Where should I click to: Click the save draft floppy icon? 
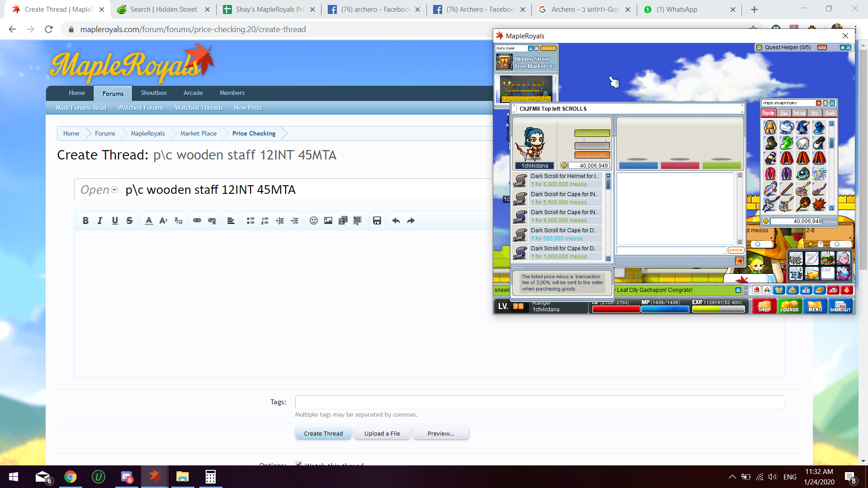click(x=377, y=221)
